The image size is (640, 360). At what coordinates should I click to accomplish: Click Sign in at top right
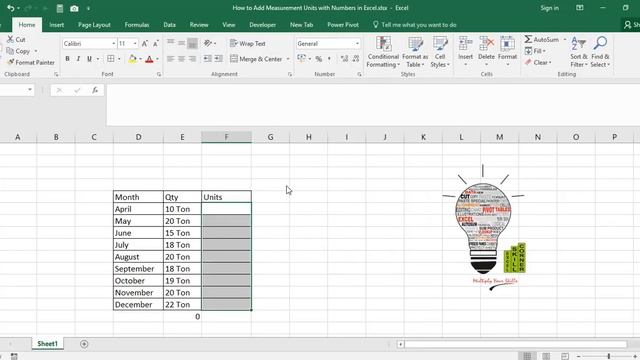coord(549,8)
